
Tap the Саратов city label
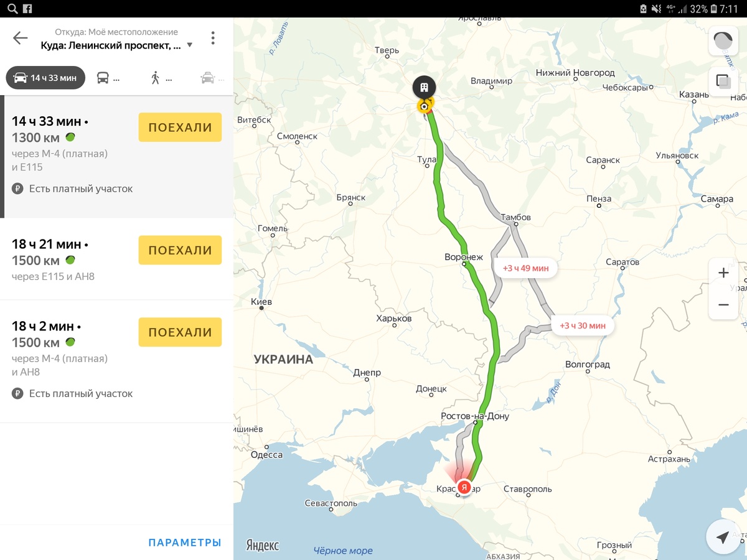(x=622, y=263)
